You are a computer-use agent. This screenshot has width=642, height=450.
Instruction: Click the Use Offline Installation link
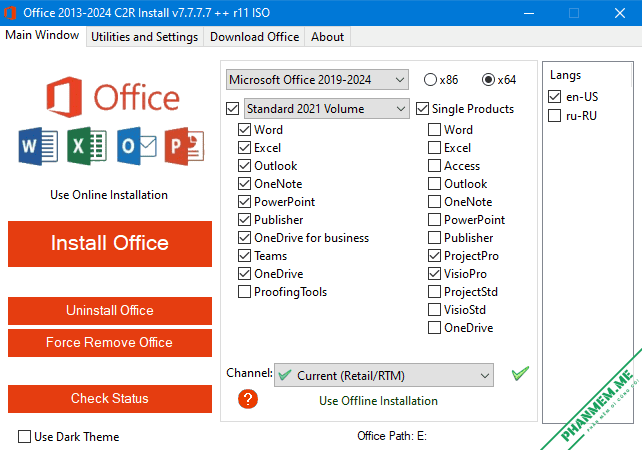click(x=378, y=400)
